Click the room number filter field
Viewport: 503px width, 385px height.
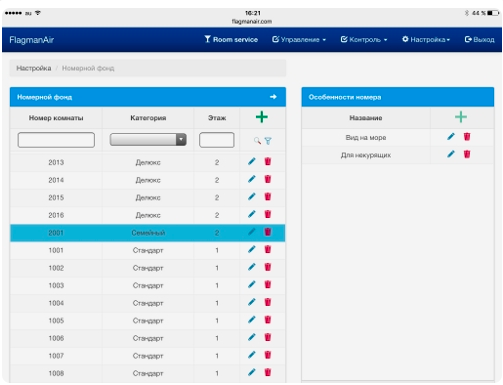[x=56, y=140]
